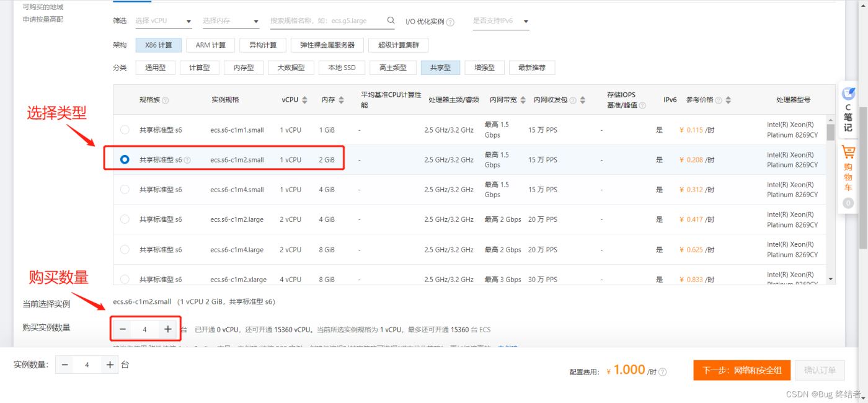The height and width of the screenshot is (403, 868).
Task: Open the 选择 vCPU dropdown
Action: 163,21
